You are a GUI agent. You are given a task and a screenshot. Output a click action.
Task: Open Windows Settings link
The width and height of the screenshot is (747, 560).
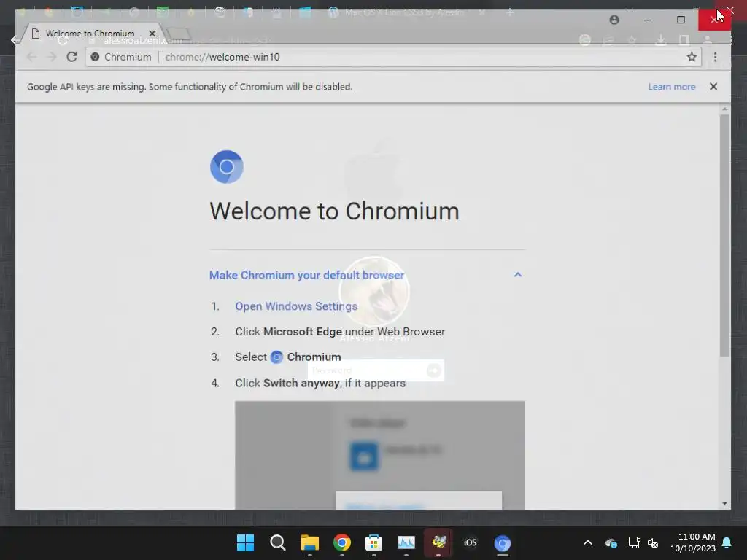tap(296, 306)
